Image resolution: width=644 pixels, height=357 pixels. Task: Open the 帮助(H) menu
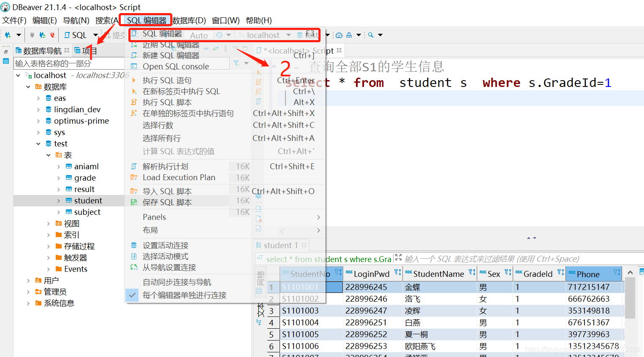pyautogui.click(x=259, y=20)
